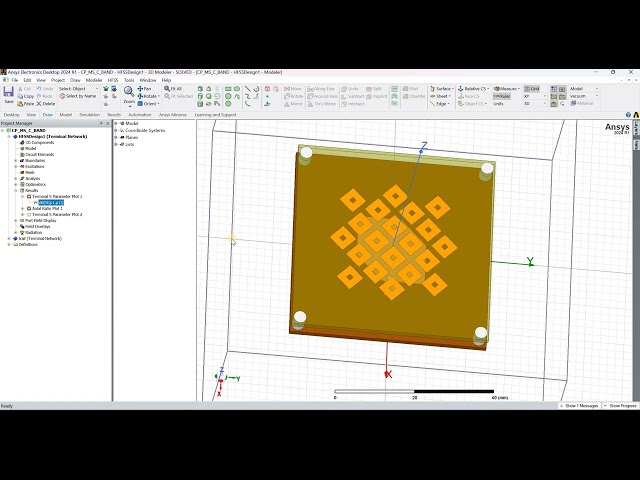This screenshot has height=480, width=640.
Task: Close the Project Manager panel
Action: coord(108,123)
